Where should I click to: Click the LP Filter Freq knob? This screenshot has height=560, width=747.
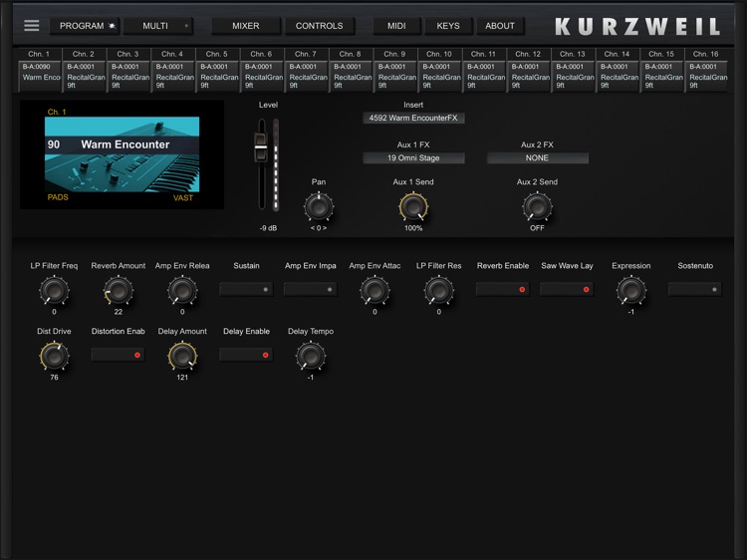click(54, 291)
